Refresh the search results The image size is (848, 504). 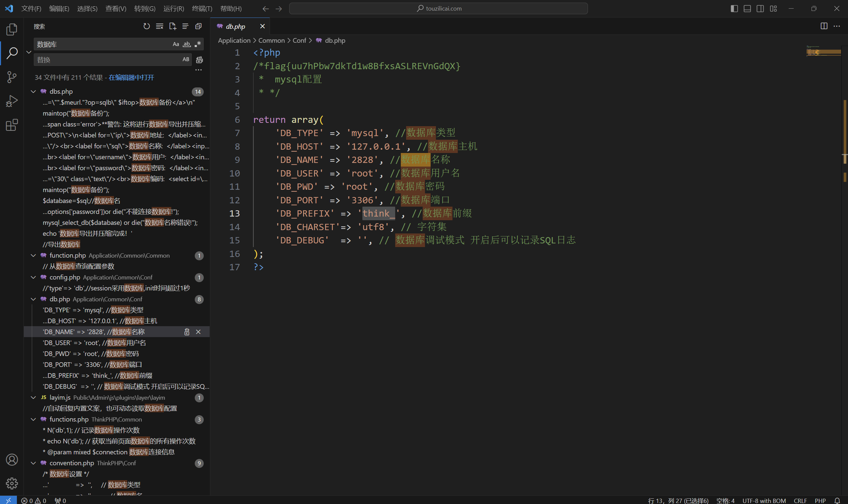(x=146, y=26)
